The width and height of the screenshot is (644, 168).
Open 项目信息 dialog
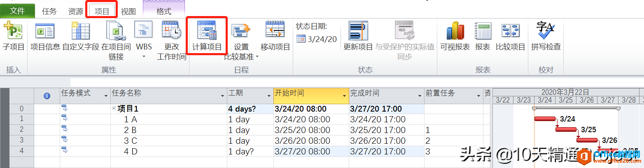point(45,37)
